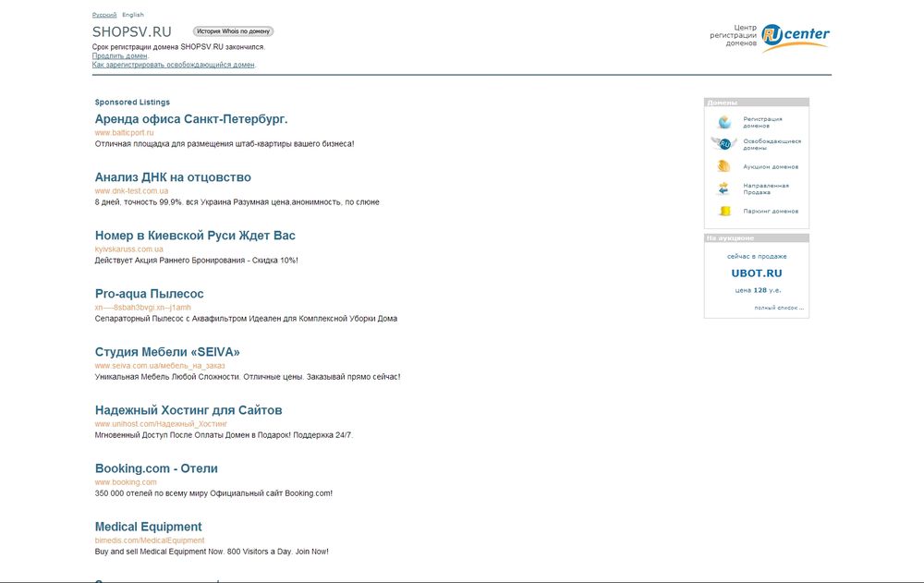Open the Booking.com - Отели listing
Screen dimensions: 924x583
point(156,468)
